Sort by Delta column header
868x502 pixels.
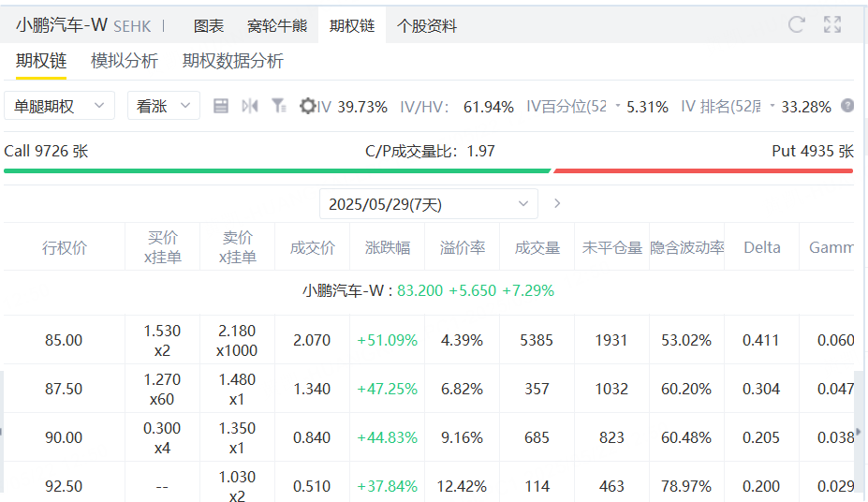[x=761, y=247]
